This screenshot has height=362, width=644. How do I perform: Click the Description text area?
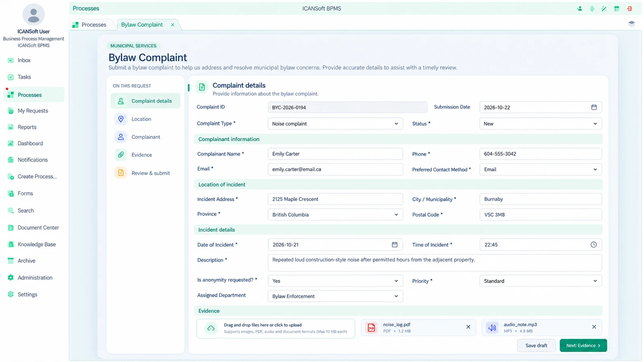pos(435,263)
